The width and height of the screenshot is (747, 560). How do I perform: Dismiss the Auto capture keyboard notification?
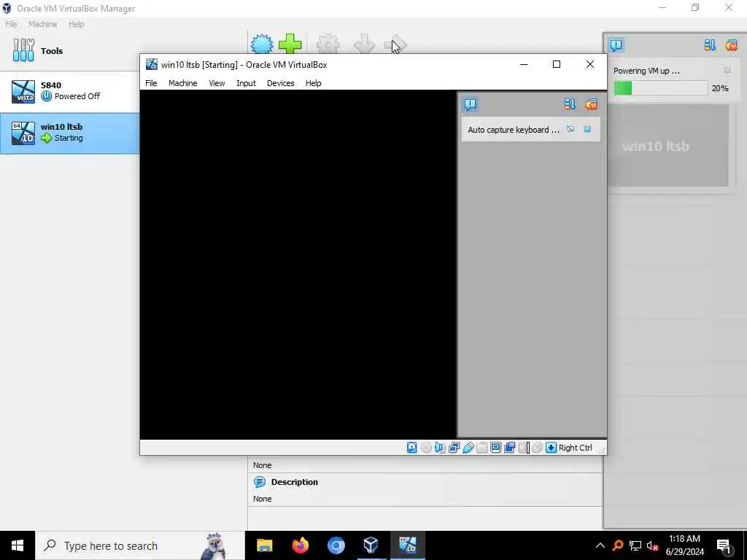click(587, 129)
